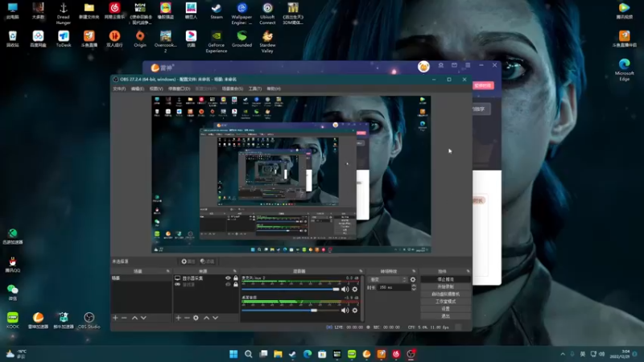Pop out the controls dock panel
Image resolution: width=644 pixels, height=362 pixels.
pos(469,271)
